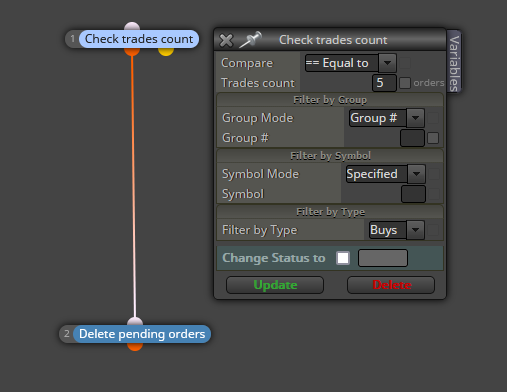This screenshot has width=507, height=392.
Task: Toggle the orders checkbox beside Trades count
Action: coord(405,83)
